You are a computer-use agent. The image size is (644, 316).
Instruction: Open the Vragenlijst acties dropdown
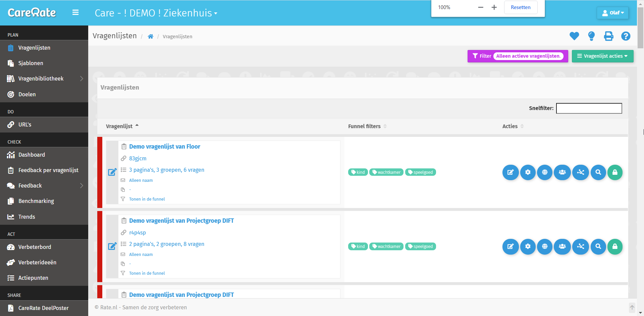[602, 56]
